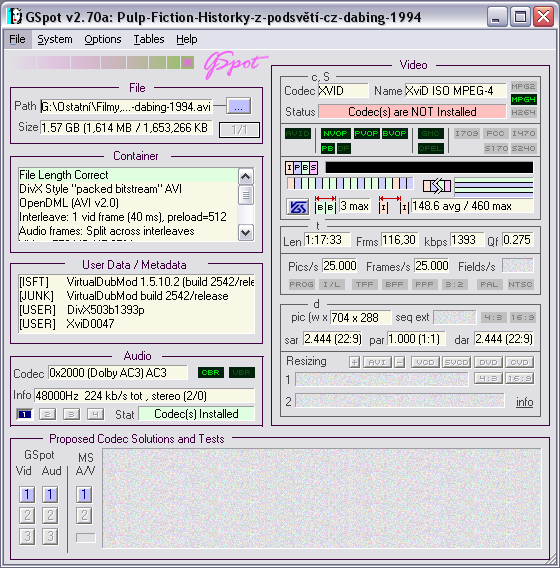Click the MPG2 indicator
Viewport: 560px width, 568px height.
tap(523, 86)
